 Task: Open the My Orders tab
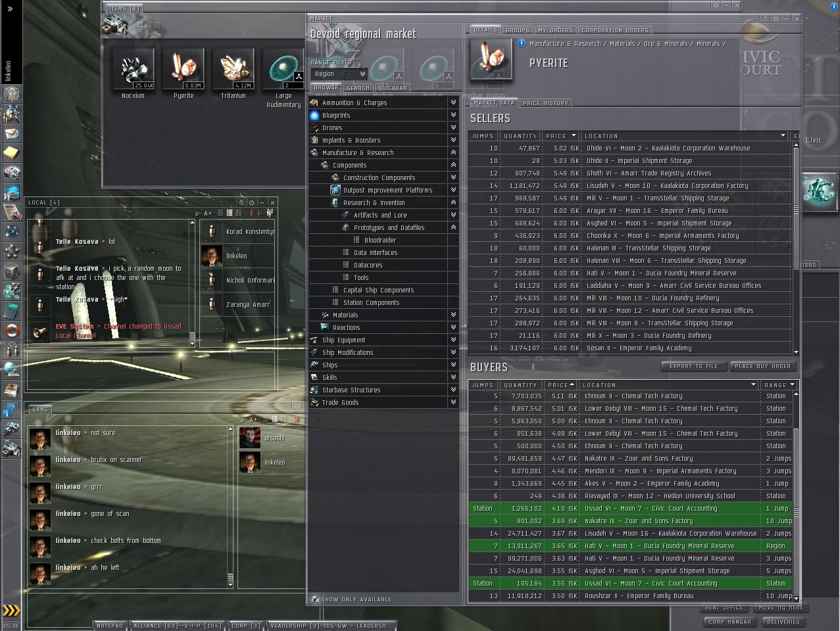[556, 30]
